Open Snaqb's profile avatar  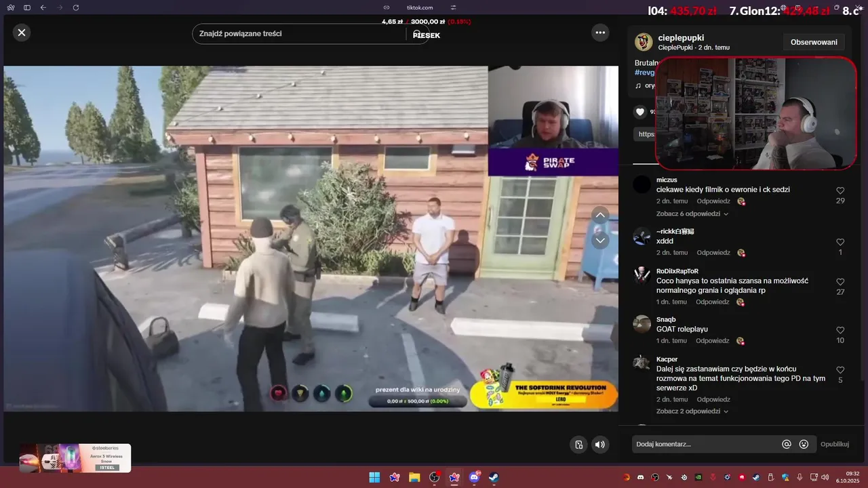tap(642, 324)
